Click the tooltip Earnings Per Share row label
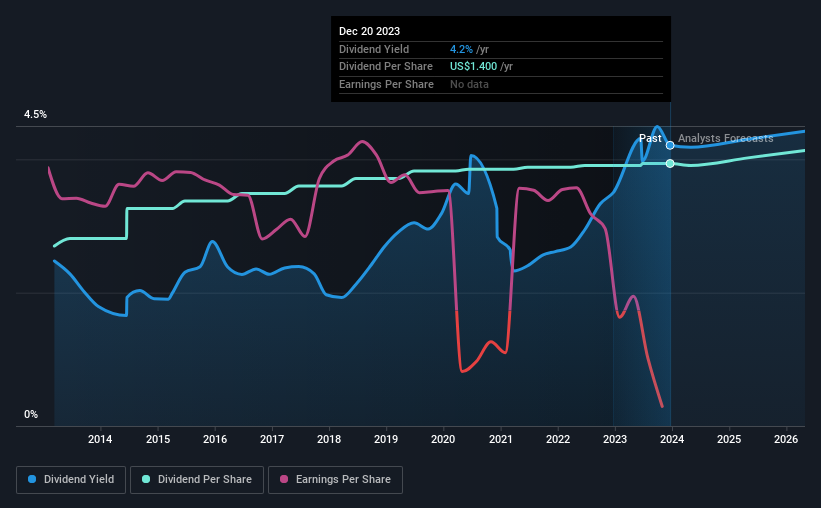The width and height of the screenshot is (821, 508). [386, 84]
